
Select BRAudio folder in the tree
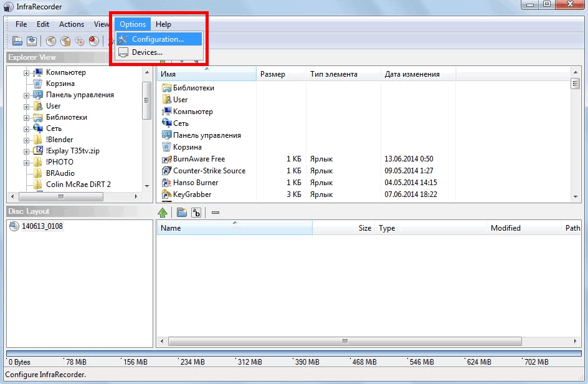54,173
